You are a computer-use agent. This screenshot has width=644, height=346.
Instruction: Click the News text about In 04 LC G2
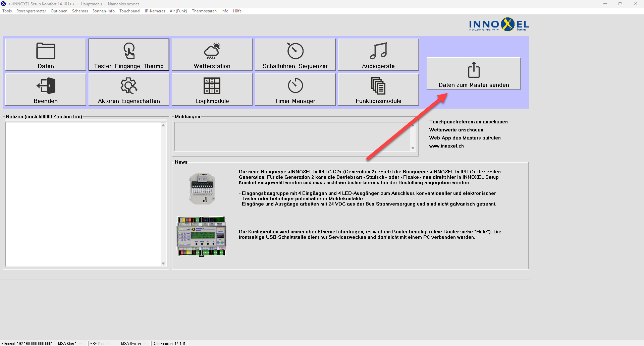tap(370, 188)
